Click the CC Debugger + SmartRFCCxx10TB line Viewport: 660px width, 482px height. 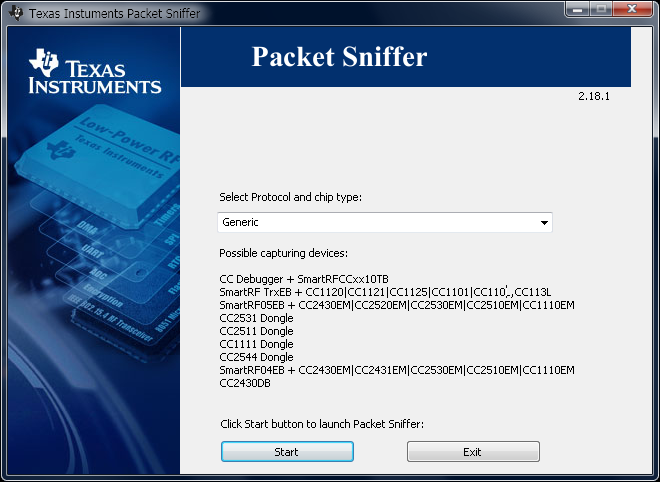303,277
